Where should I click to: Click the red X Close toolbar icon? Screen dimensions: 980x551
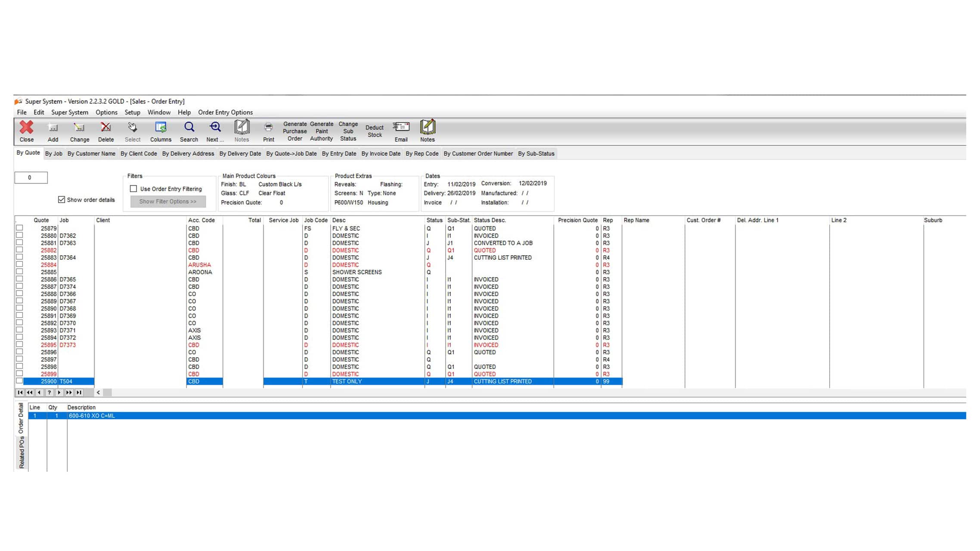(x=26, y=127)
